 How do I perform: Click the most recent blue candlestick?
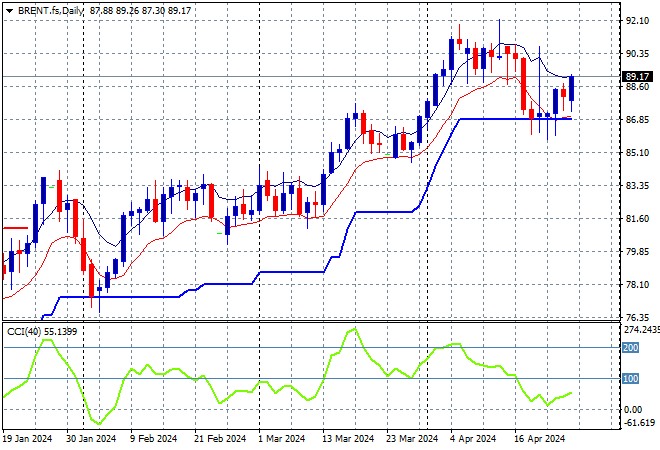[x=573, y=88]
